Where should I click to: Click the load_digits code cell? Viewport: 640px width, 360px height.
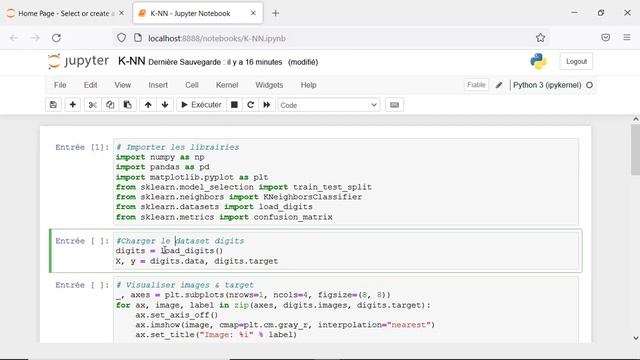coord(346,251)
